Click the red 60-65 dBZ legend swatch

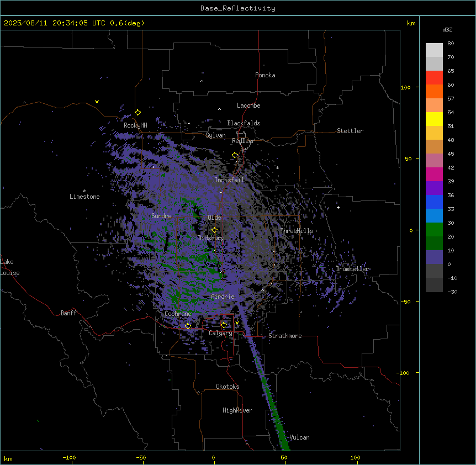(434, 77)
